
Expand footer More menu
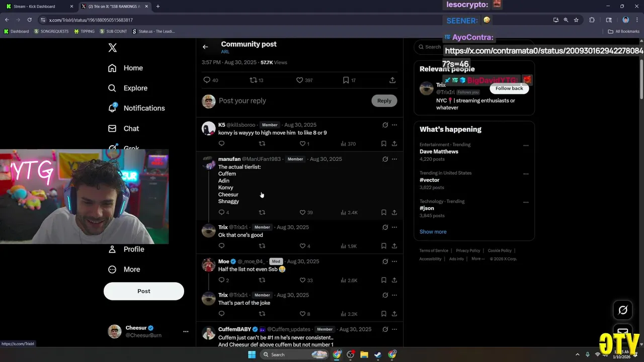pyautogui.click(x=478, y=259)
